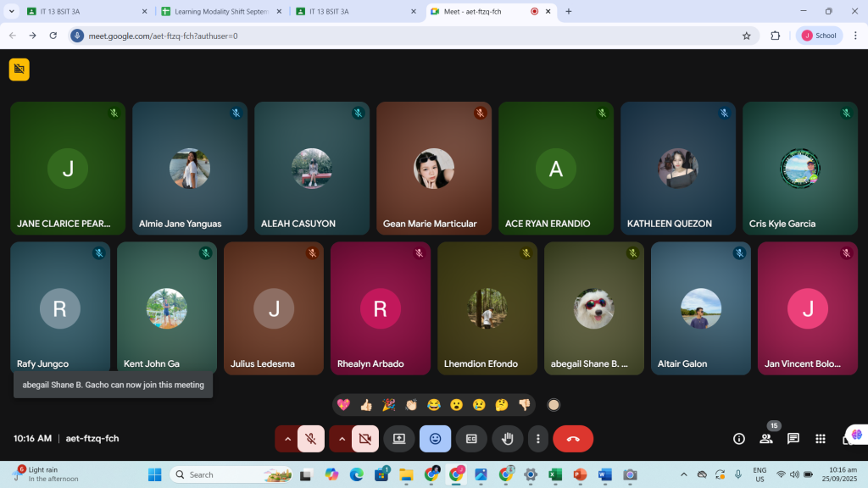Open more options three-dot menu

538,439
